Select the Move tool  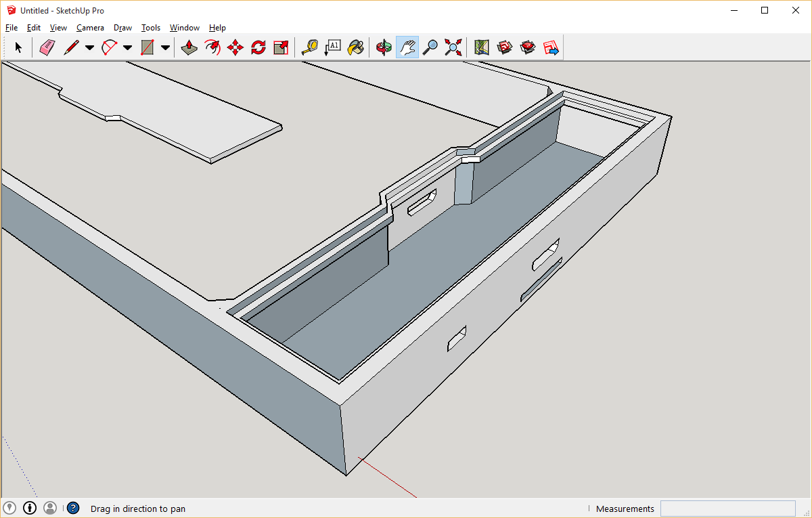click(235, 47)
